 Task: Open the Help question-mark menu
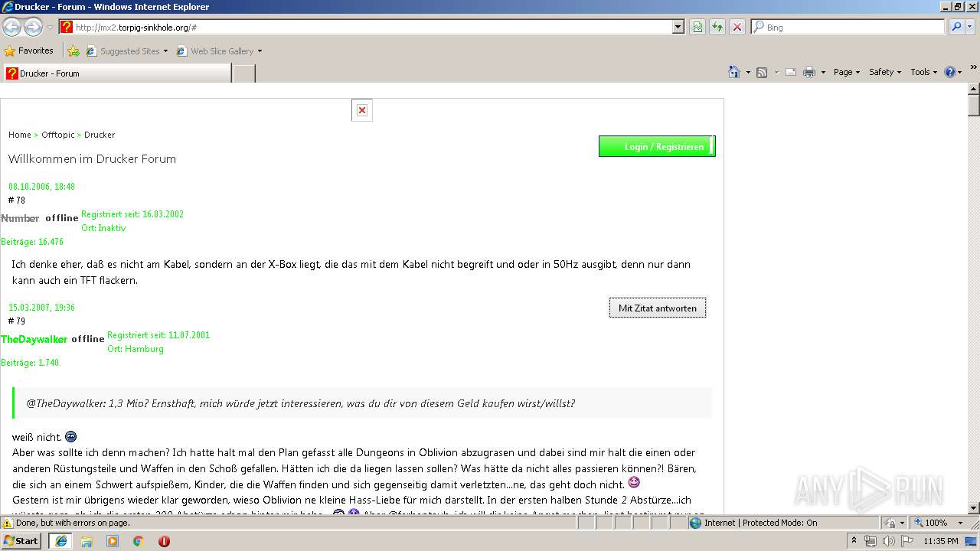point(953,72)
